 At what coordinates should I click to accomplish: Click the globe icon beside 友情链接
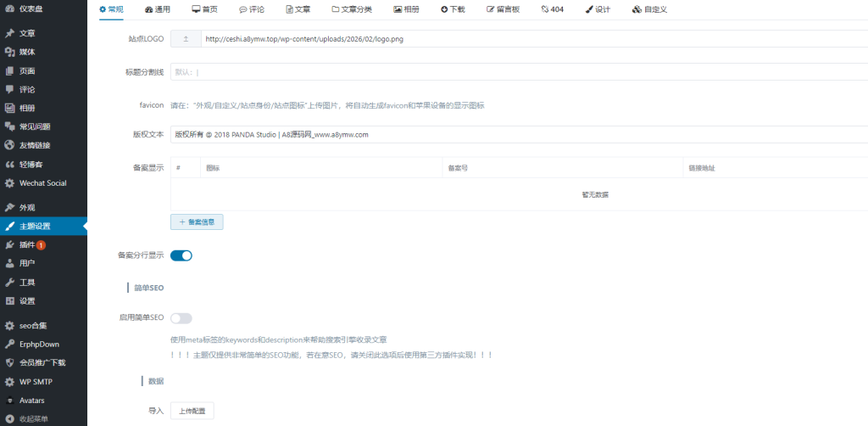click(9, 145)
